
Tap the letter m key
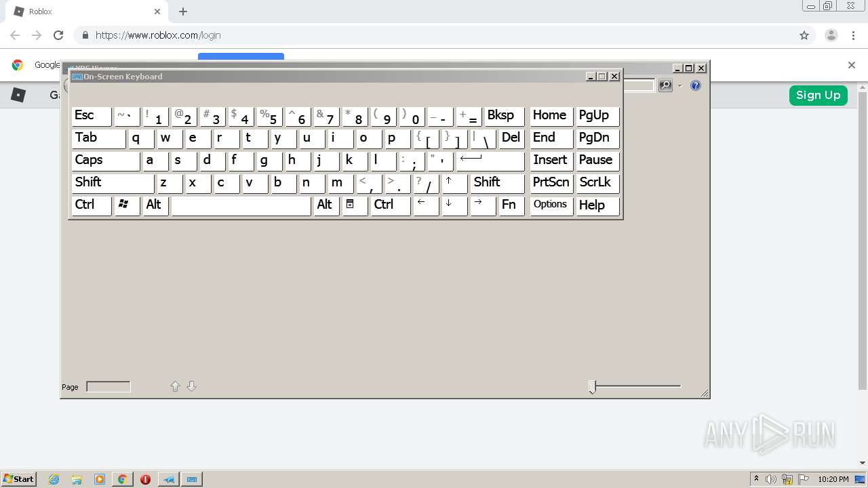[340, 183]
